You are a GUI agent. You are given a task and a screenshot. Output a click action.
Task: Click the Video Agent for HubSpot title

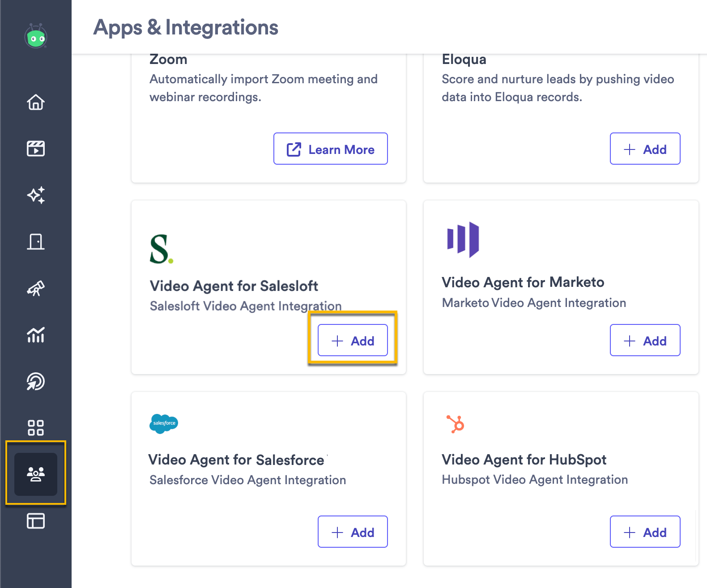click(x=524, y=460)
